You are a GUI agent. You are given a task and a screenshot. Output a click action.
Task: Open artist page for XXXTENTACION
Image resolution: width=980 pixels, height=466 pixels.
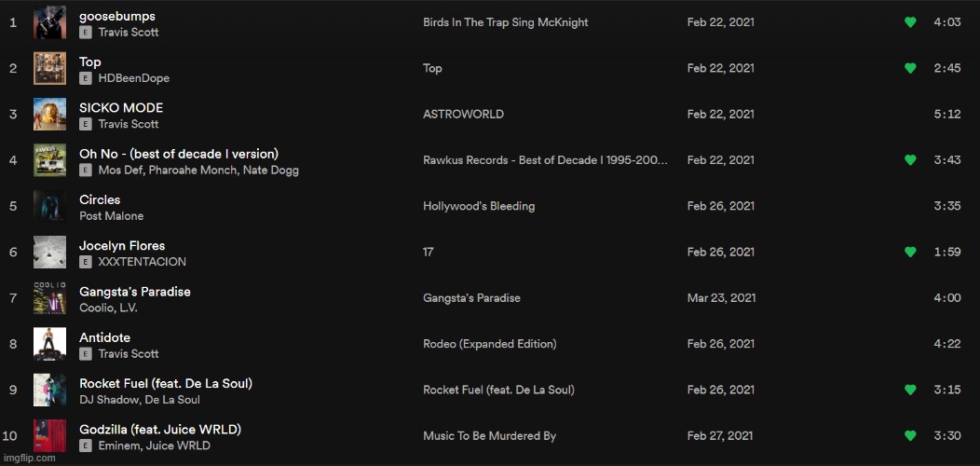point(142,262)
